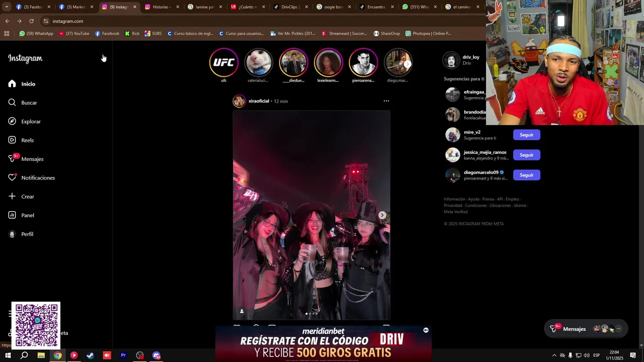Screen dimensions: 644x362
Task: Open brandodia suggested profile
Action: 475,112
